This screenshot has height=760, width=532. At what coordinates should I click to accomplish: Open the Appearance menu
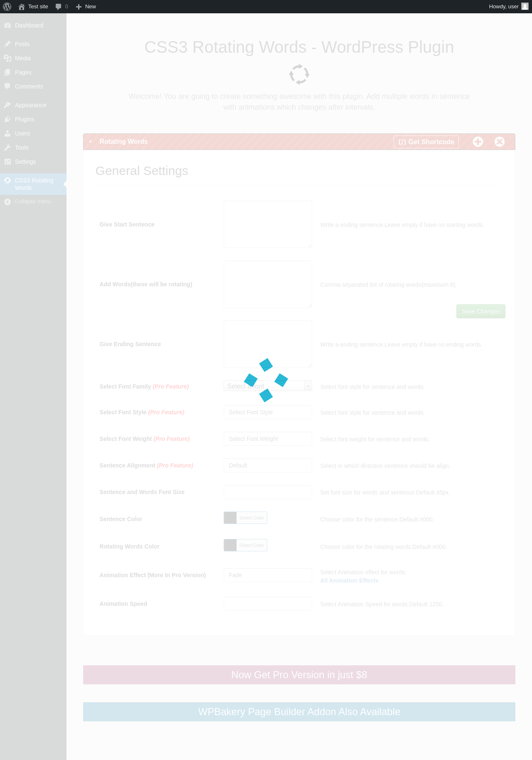pyautogui.click(x=33, y=105)
